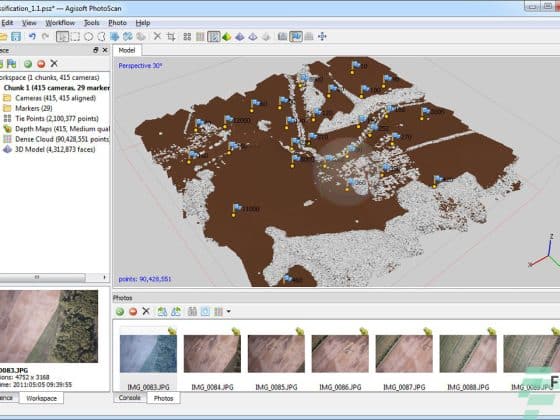Select Chunk 1 in the workspace tree
The image size is (560, 420).
(56, 88)
